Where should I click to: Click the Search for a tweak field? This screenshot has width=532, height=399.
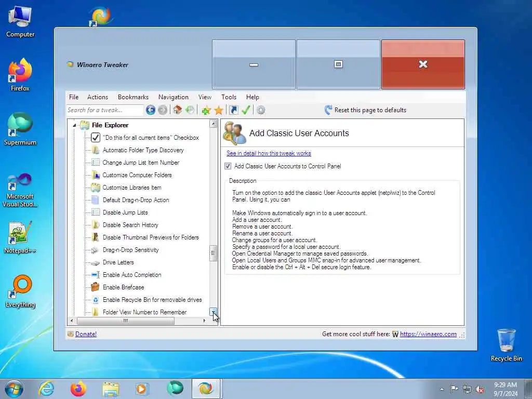coord(105,110)
